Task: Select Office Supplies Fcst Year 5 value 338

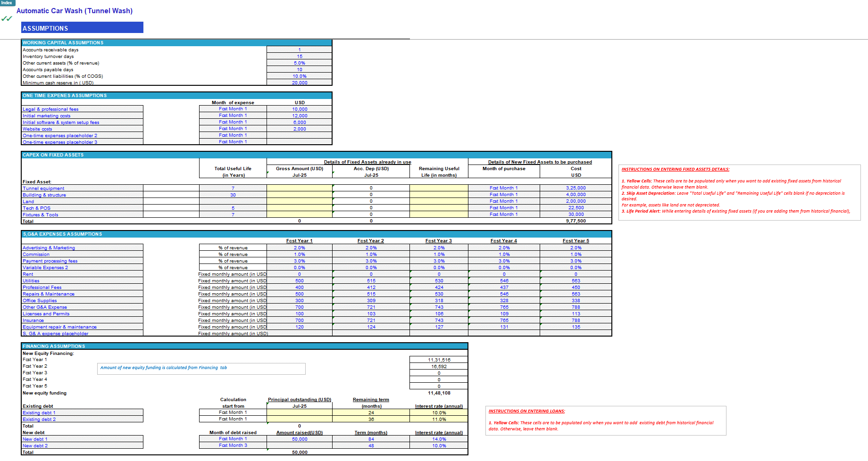Action: [x=576, y=300]
